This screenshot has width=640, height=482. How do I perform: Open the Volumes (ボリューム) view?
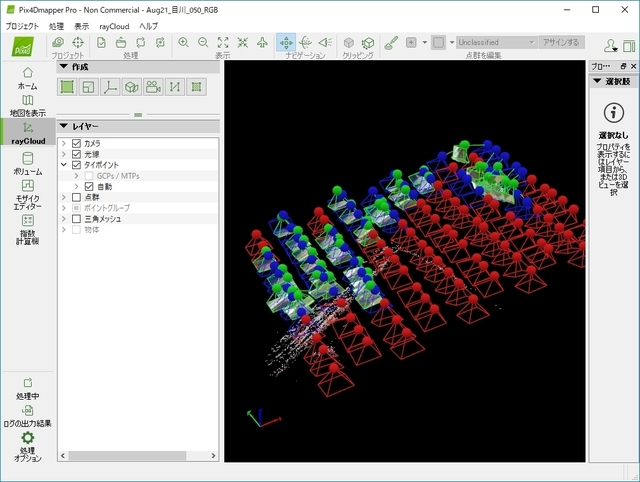[27, 163]
